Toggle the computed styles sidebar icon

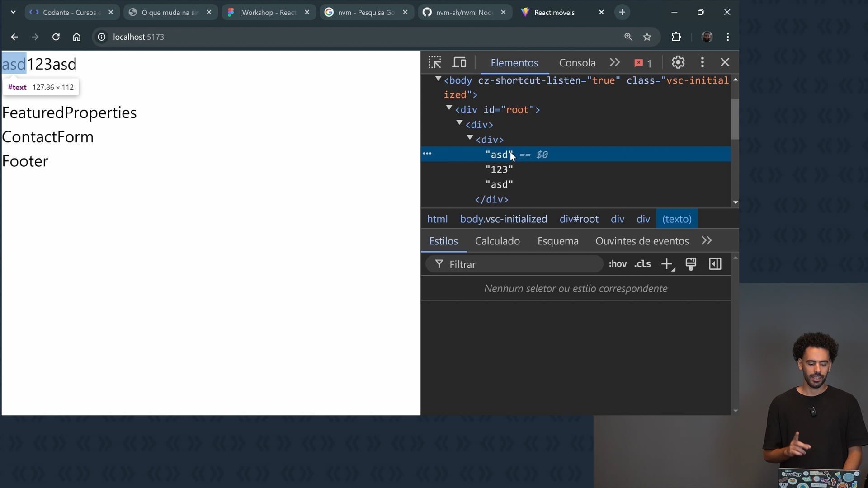715,264
